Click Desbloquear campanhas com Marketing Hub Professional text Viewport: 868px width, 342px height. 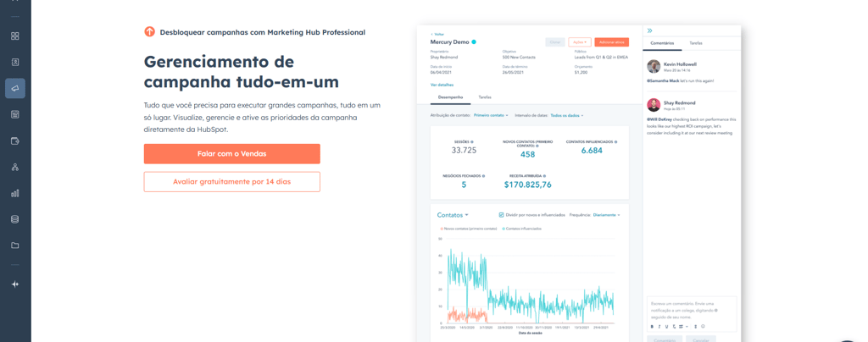[263, 32]
